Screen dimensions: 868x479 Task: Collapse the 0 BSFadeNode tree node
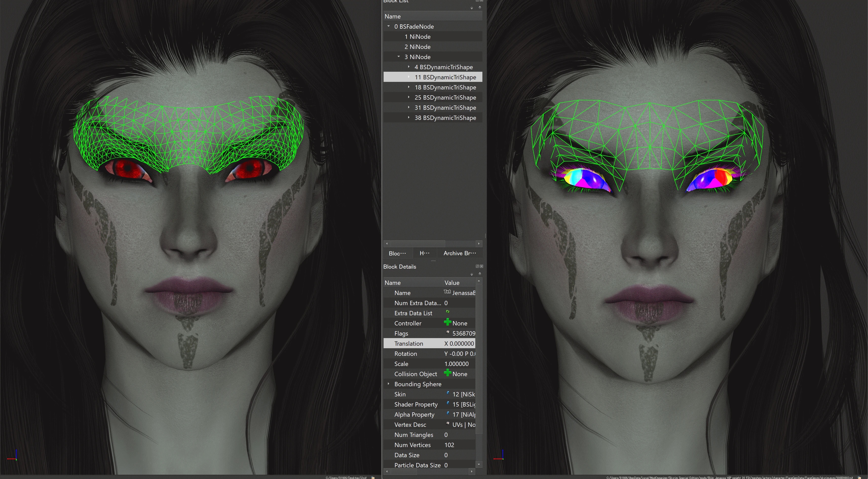click(x=388, y=26)
